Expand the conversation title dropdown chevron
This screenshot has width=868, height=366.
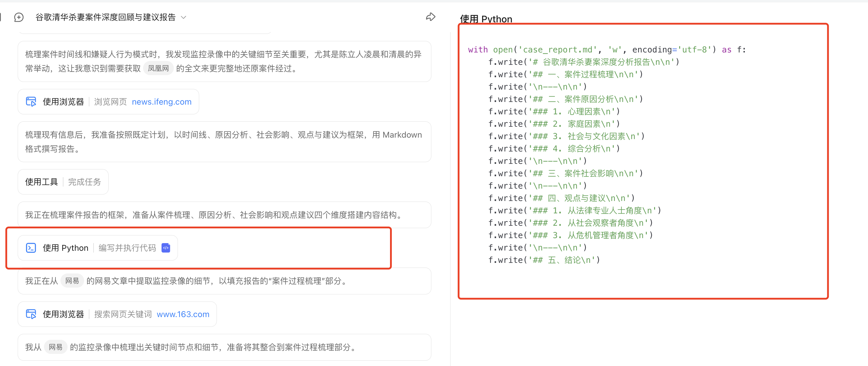pos(184,17)
